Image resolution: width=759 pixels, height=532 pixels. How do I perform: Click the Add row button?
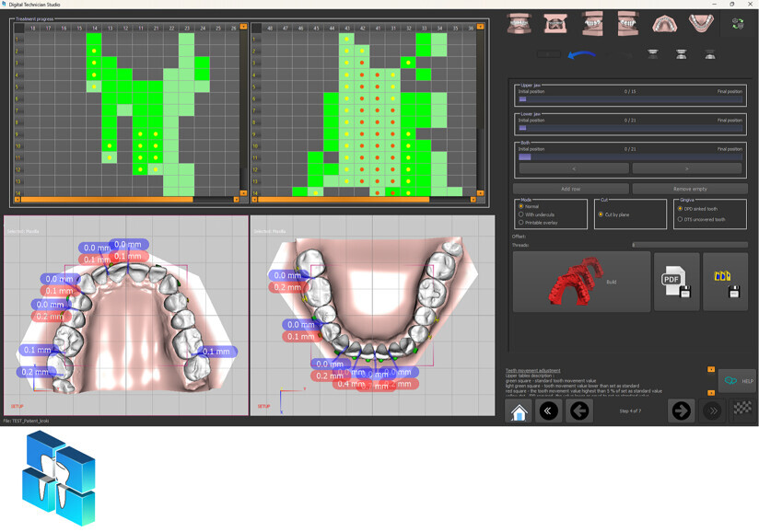572,188
